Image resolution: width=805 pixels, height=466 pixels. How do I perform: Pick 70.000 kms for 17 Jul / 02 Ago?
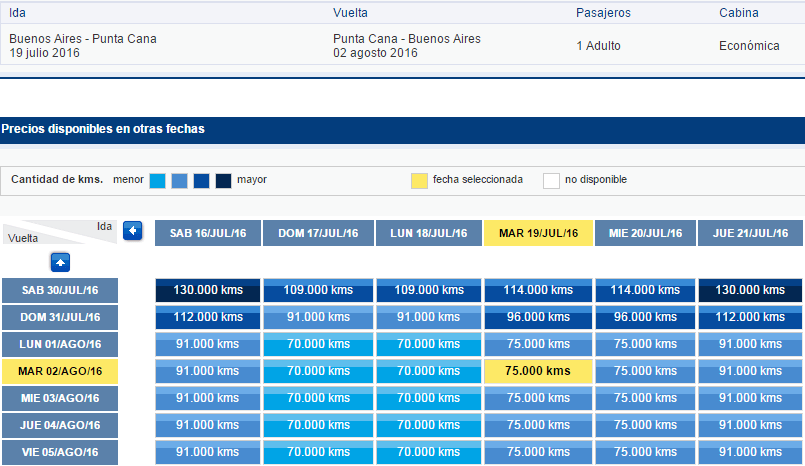pyautogui.click(x=318, y=371)
